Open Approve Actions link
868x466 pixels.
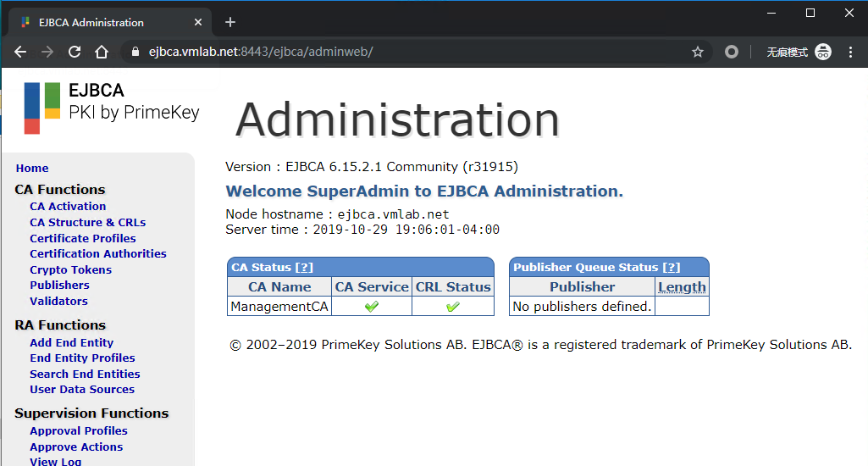coord(76,447)
